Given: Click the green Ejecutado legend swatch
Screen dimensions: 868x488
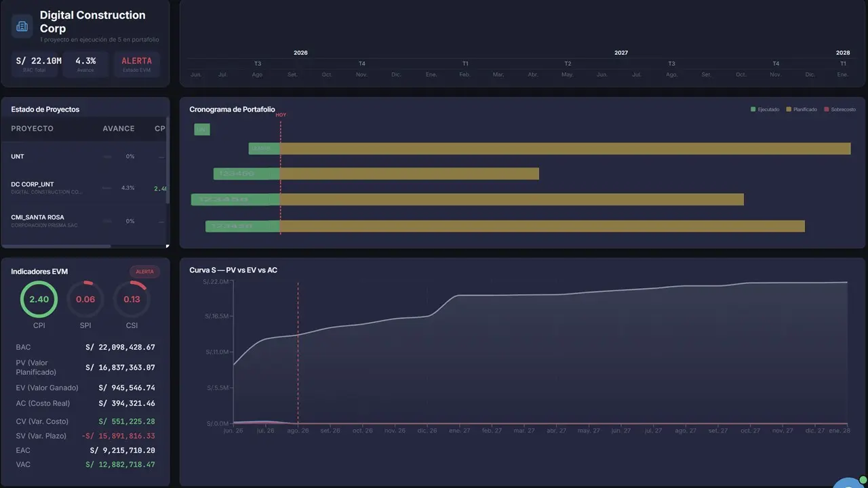Looking at the screenshot, I should click(753, 109).
